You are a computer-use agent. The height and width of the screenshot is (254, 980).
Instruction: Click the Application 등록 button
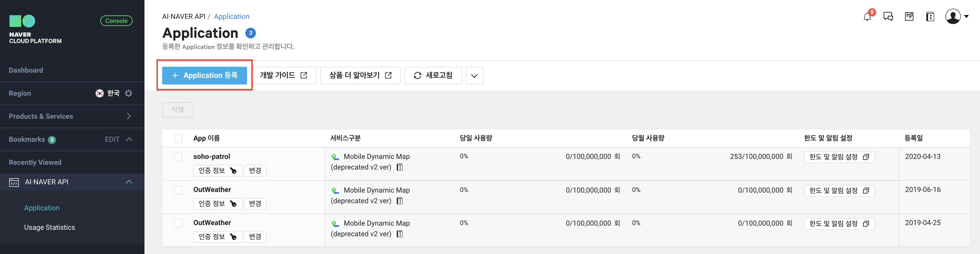(204, 76)
